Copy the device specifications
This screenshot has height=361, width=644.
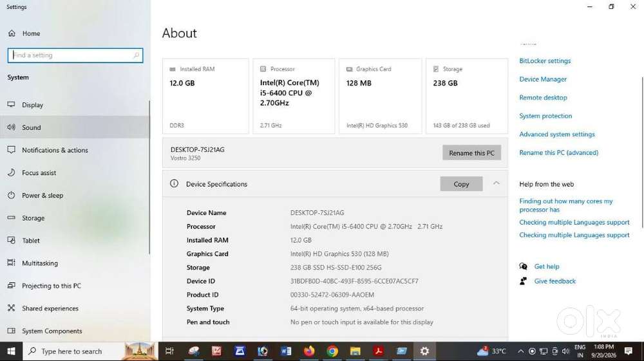pos(461,184)
